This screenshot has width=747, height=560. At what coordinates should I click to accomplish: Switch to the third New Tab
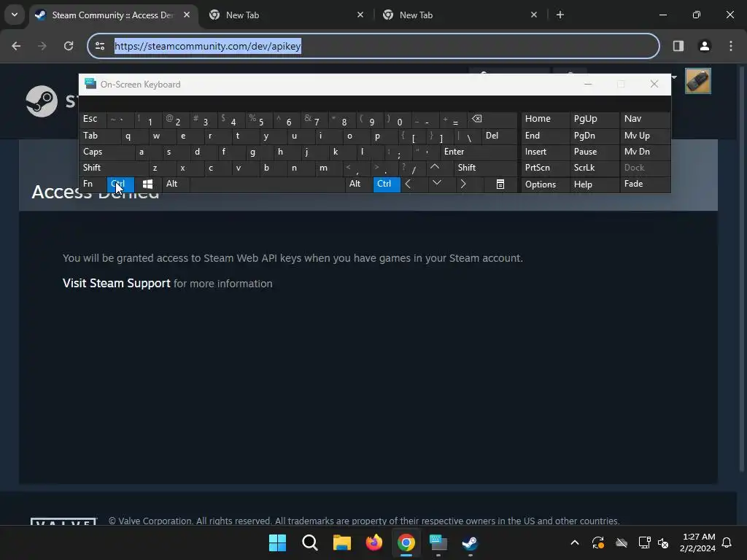460,15
